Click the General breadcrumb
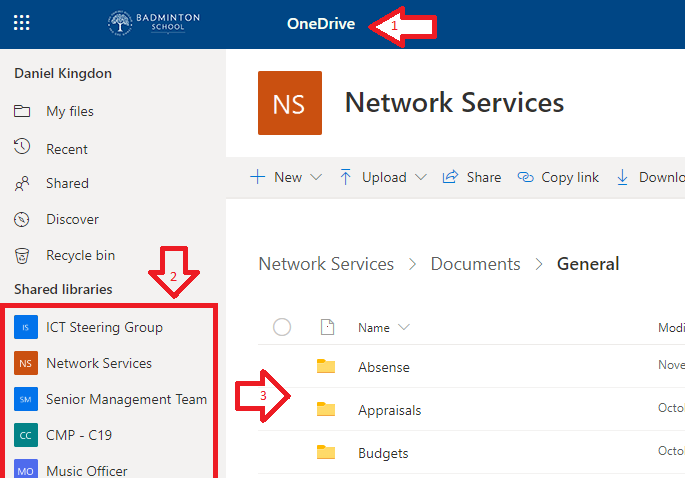685x478 pixels. (588, 264)
